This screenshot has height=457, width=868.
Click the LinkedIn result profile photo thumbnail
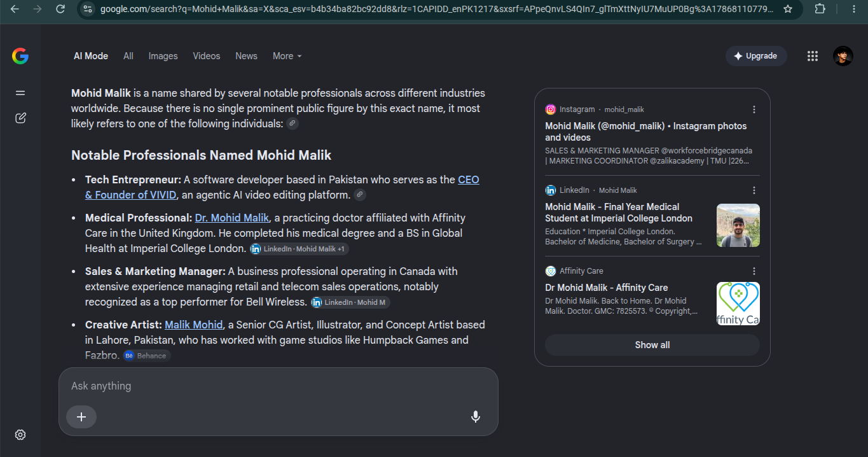738,225
